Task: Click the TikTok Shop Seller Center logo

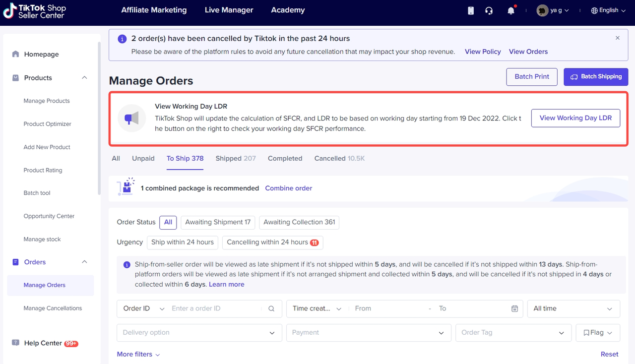Action: click(34, 11)
